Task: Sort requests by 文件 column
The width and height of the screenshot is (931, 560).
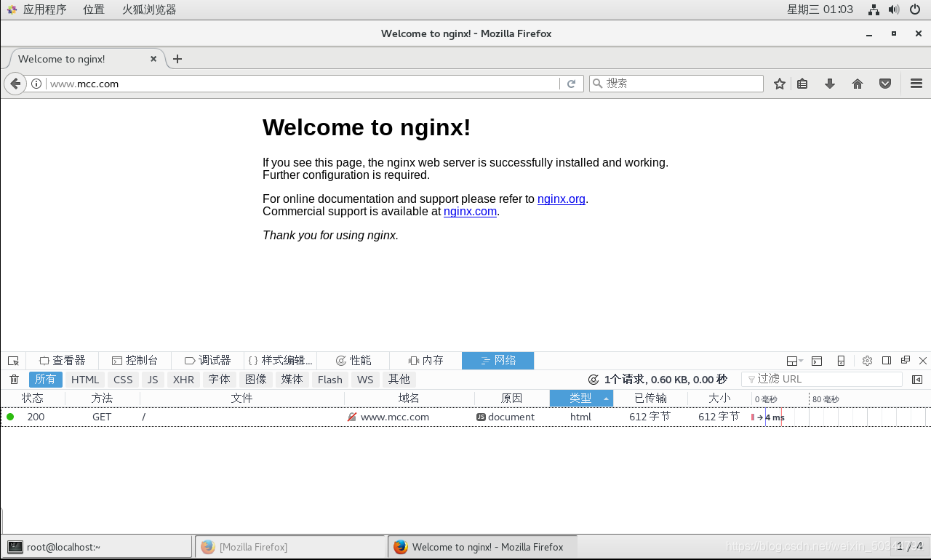Action: coord(242,399)
